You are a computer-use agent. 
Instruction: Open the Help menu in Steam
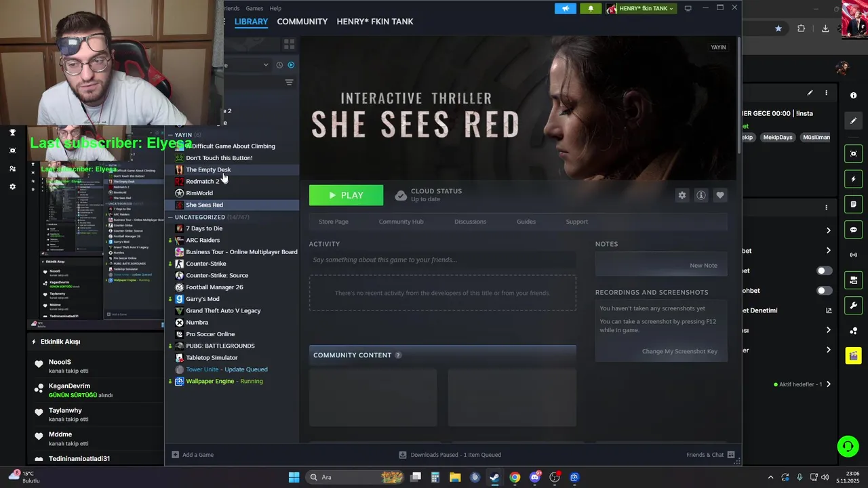tap(275, 8)
